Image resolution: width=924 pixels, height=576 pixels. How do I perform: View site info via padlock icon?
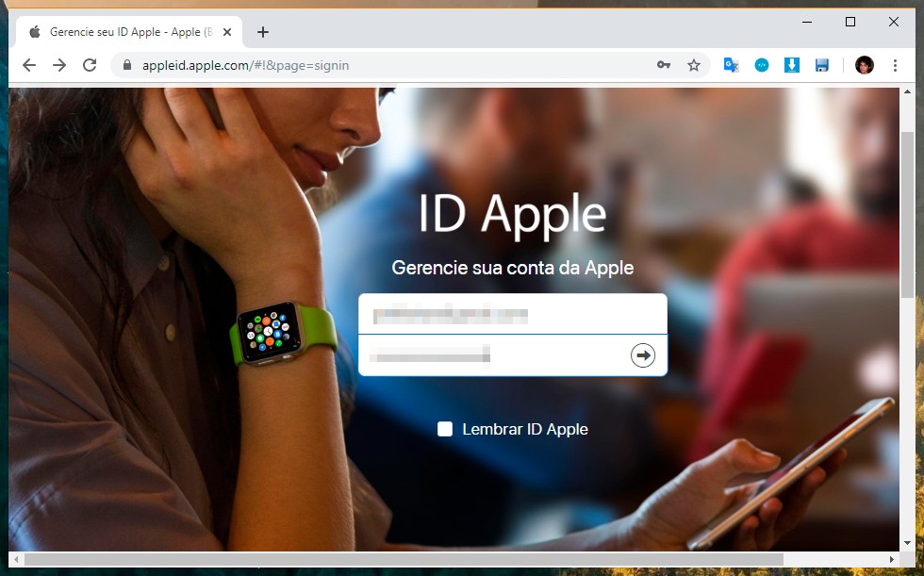pos(126,66)
